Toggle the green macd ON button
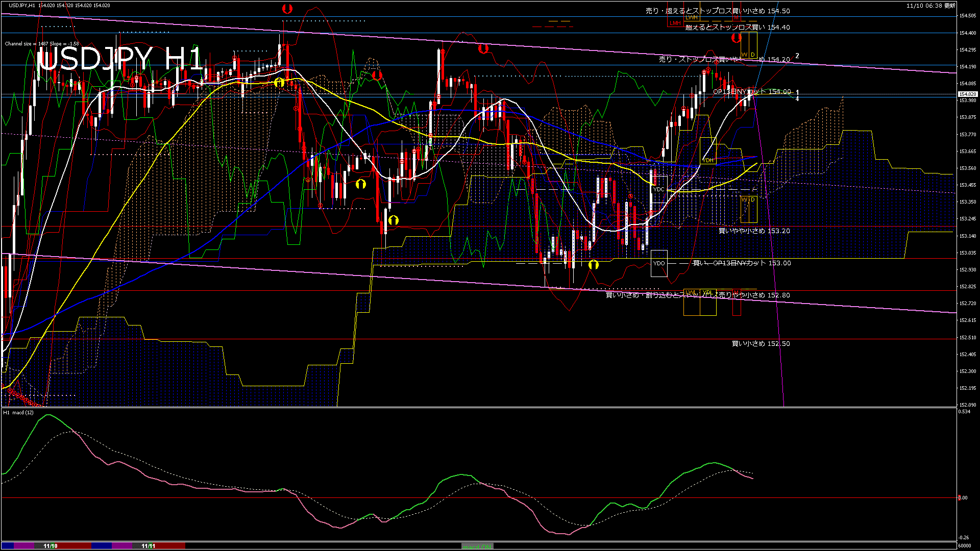This screenshot has height=551, width=980. tap(477, 546)
